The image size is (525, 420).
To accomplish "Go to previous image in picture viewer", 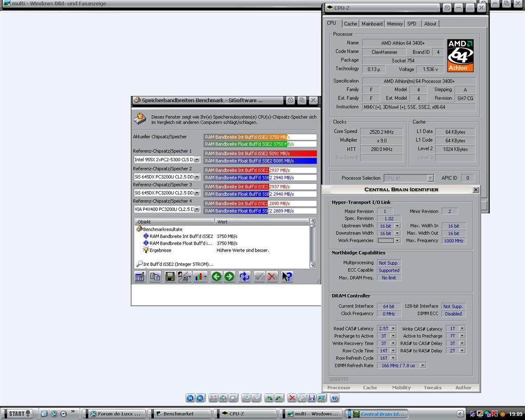I will point(190,398).
